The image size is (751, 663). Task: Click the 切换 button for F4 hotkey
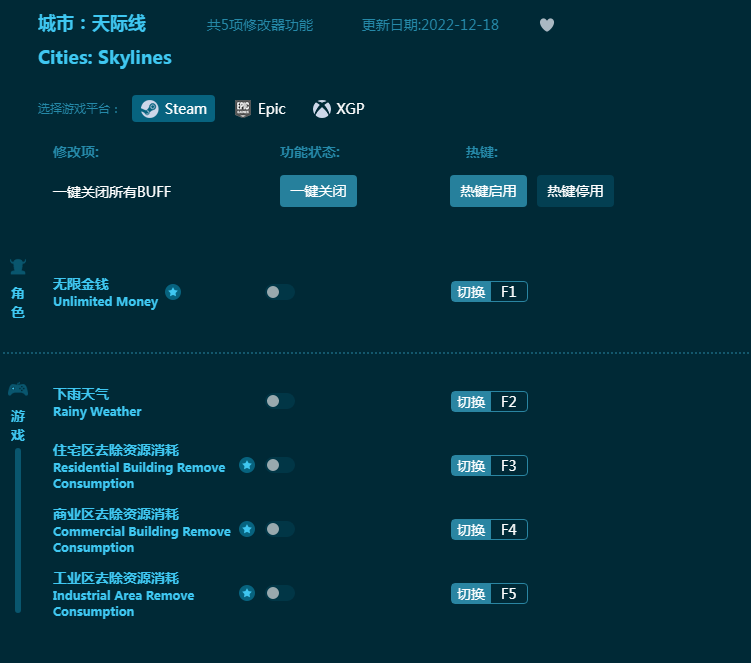pyautogui.click(x=471, y=530)
